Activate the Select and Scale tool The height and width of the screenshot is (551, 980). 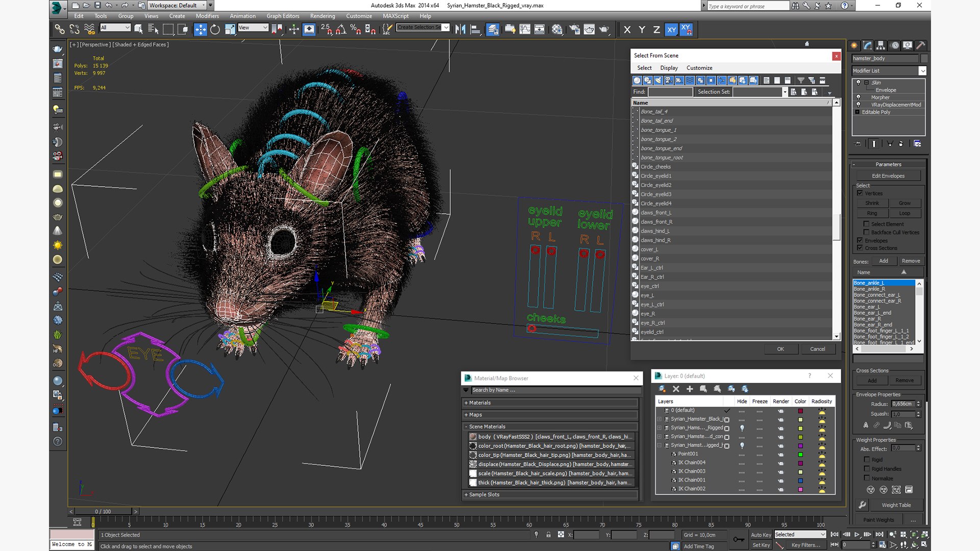[x=230, y=30]
